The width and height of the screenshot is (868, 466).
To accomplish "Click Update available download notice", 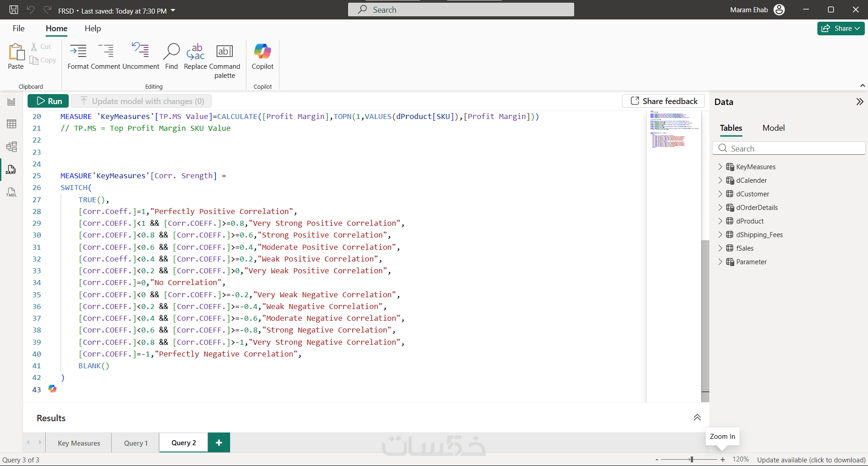I will point(811,460).
